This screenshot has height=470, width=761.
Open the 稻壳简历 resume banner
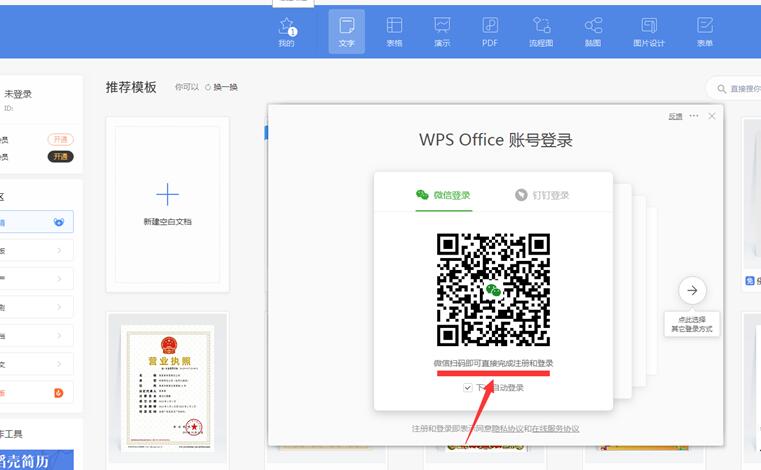pyautogui.click(x=36, y=460)
